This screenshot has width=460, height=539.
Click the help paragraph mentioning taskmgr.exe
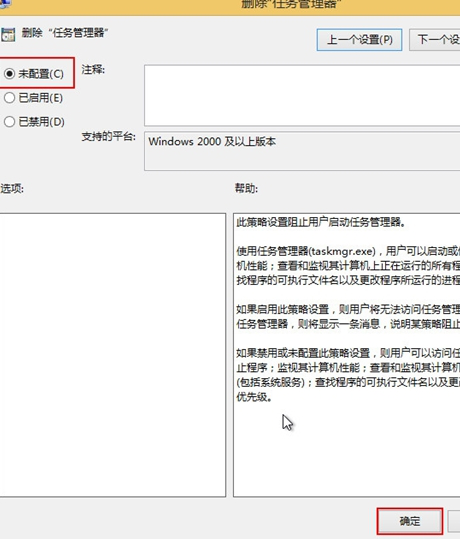348,266
